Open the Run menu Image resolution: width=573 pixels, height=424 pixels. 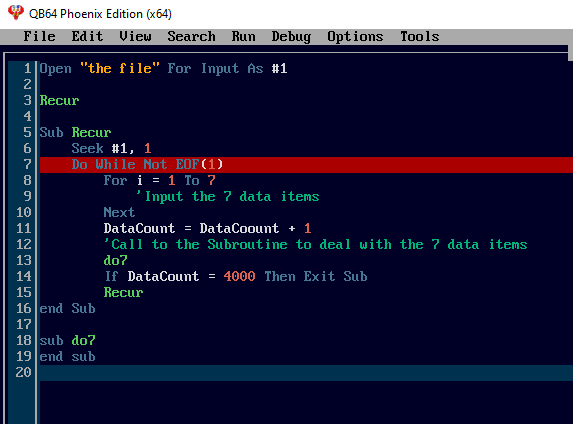point(243,37)
